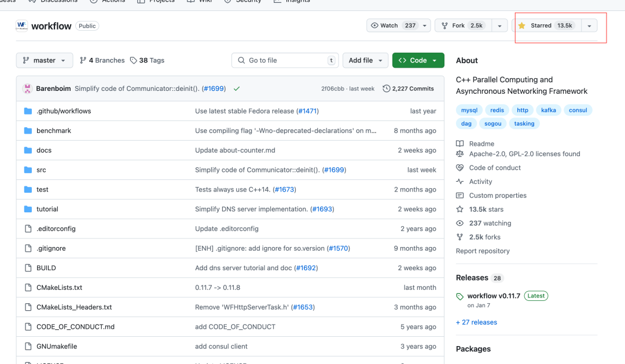The image size is (625, 364).
Task: Select the mysql topic tag
Action: [x=469, y=110]
